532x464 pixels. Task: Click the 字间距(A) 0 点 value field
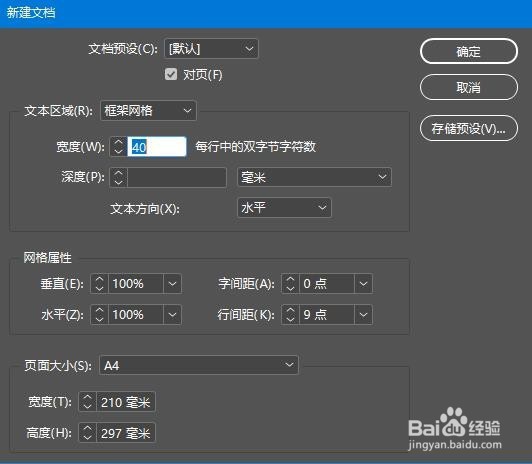327,284
